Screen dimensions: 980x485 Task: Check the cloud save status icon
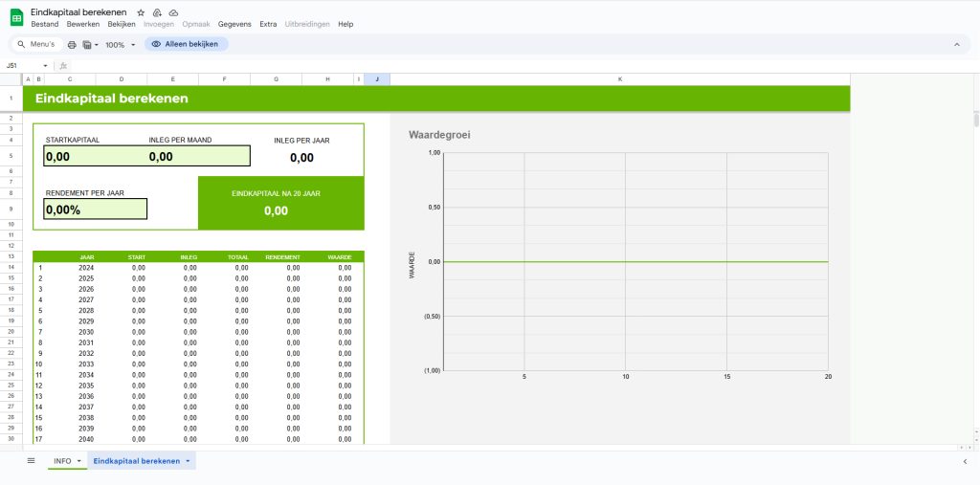pyautogui.click(x=173, y=12)
